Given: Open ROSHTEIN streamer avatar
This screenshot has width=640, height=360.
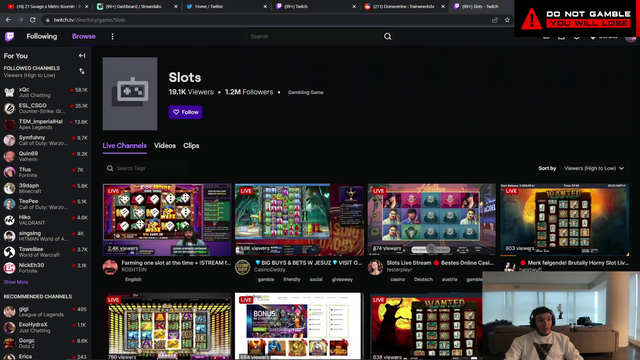Looking at the screenshot, I should [x=110, y=267].
